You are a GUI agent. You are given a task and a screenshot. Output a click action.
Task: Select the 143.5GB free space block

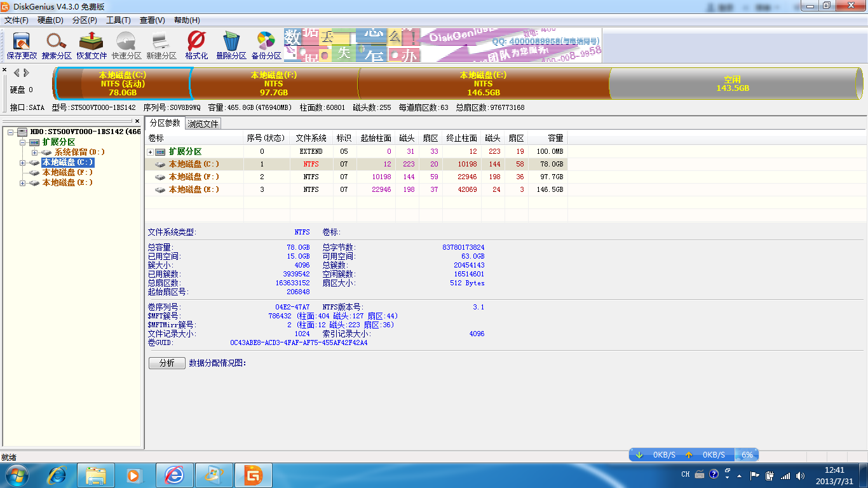(733, 83)
